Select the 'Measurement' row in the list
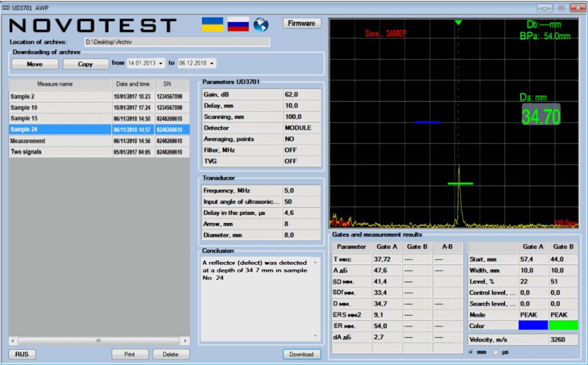Viewport: 588px width, 365px height. coord(100,141)
